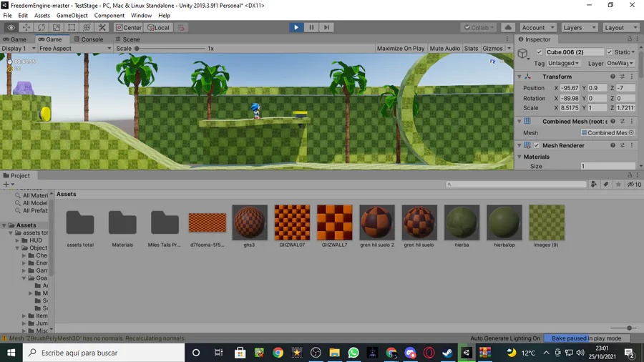Open Opera browser from taskbar
This screenshot has width=644, height=362.
pyautogui.click(x=429, y=353)
